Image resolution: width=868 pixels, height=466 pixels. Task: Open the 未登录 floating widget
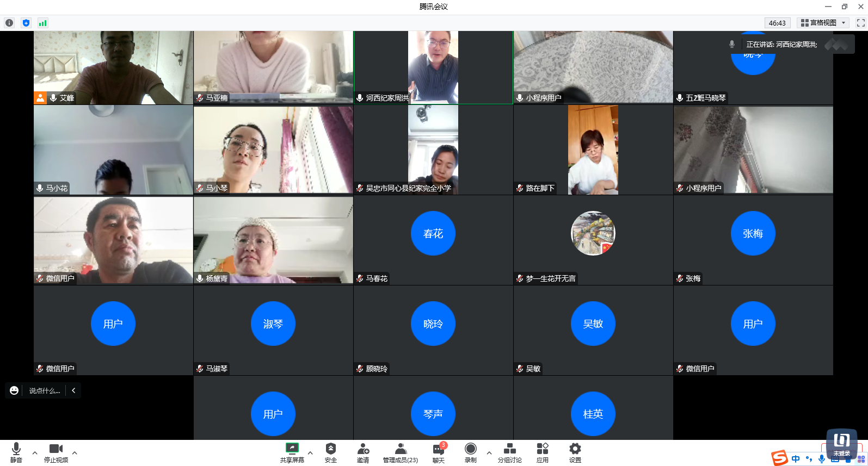point(842,444)
